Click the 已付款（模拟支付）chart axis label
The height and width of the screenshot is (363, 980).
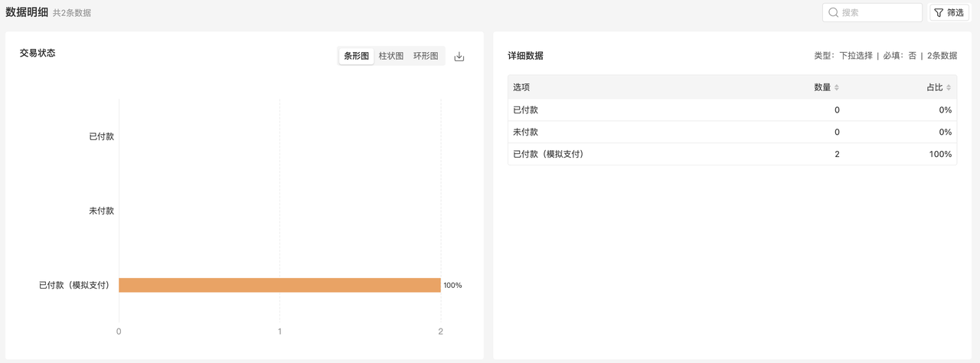coord(74,285)
